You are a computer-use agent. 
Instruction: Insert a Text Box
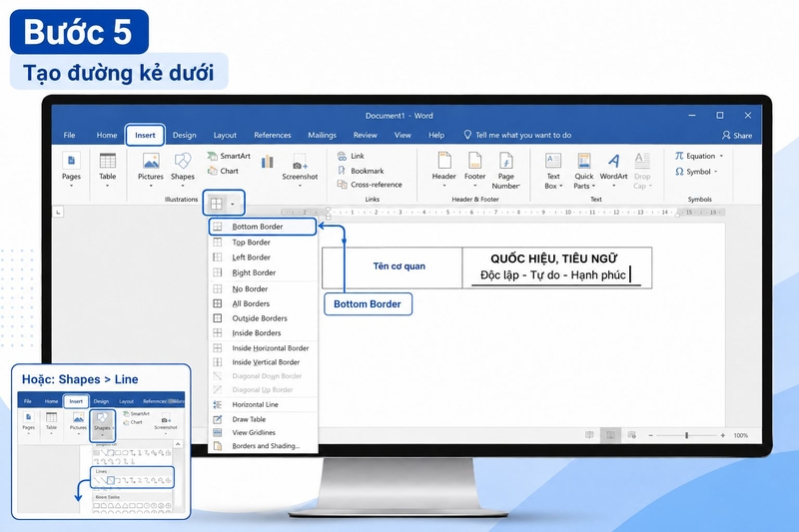coord(553,171)
